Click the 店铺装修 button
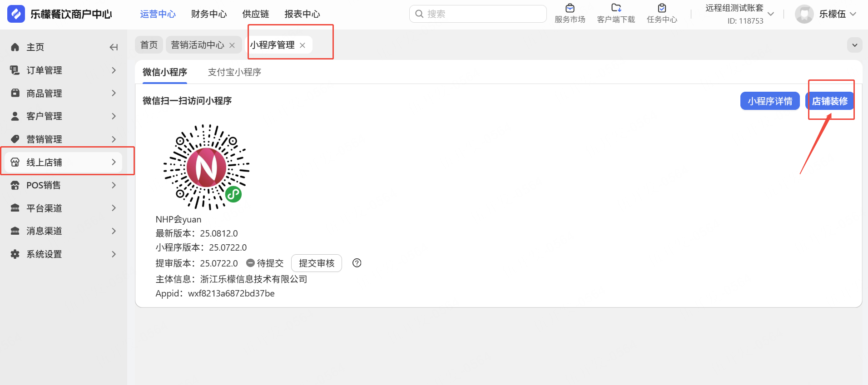This screenshot has width=868, height=385. (x=829, y=101)
